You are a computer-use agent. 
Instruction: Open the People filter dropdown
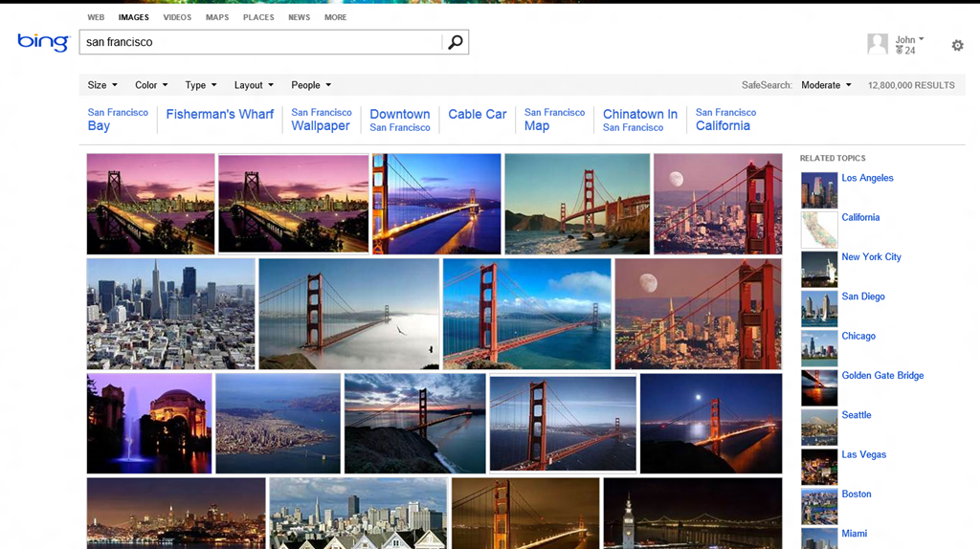tap(311, 85)
